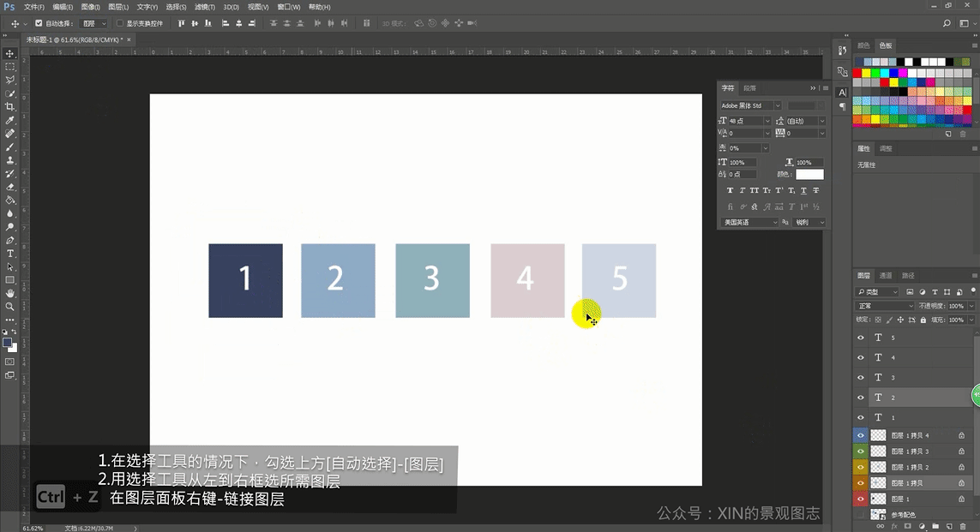Click the 100% vertical scale field

coord(743,163)
